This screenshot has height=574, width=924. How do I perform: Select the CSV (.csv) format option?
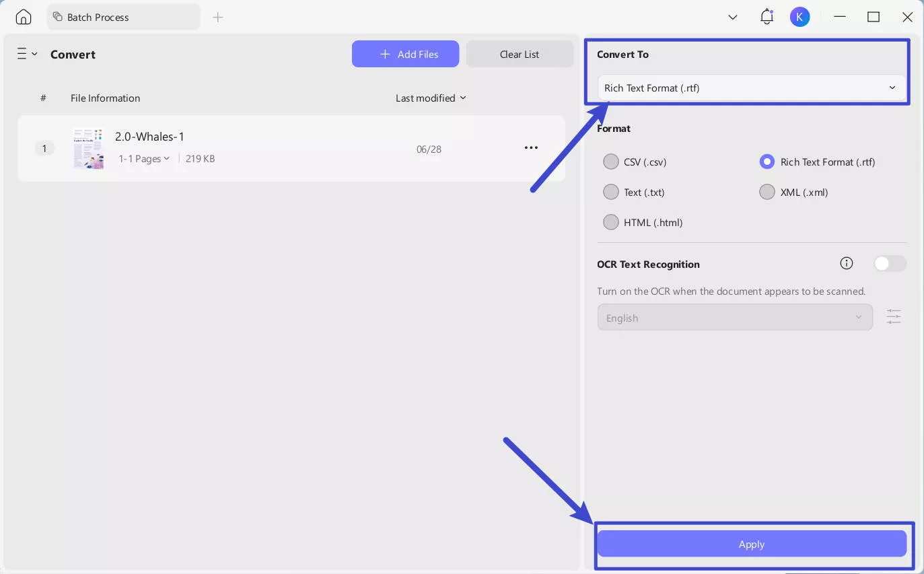(x=611, y=162)
